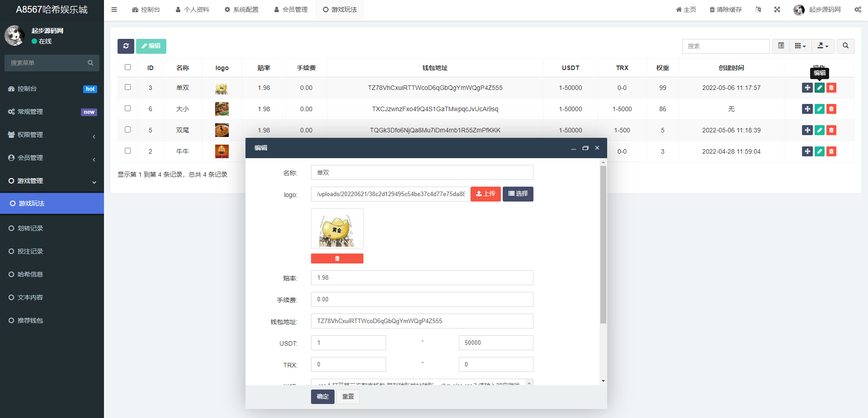Edit row 大小 with green pencil icon
The image size is (868, 418).
[x=820, y=109]
